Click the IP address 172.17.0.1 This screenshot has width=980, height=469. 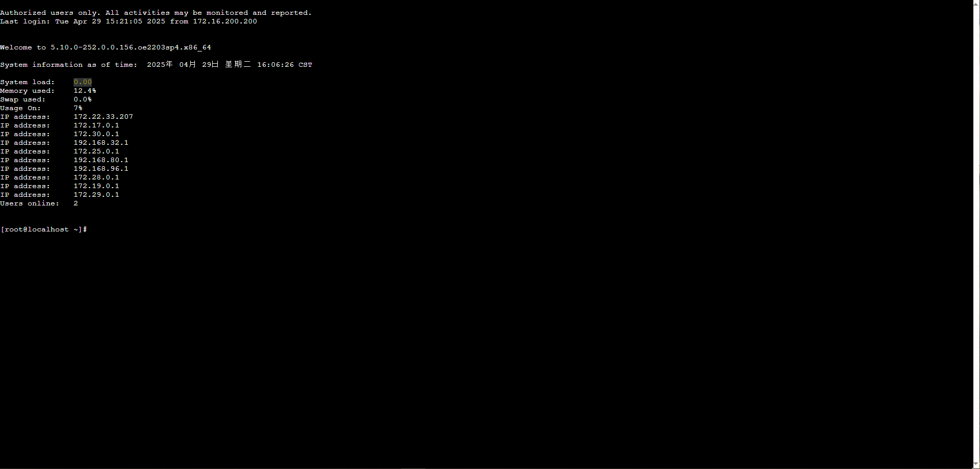[x=96, y=125]
